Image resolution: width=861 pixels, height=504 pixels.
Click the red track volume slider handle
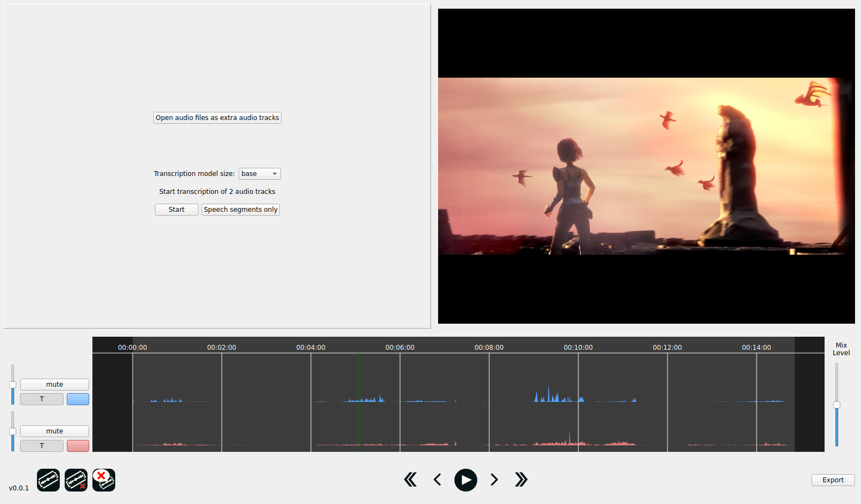point(13,432)
